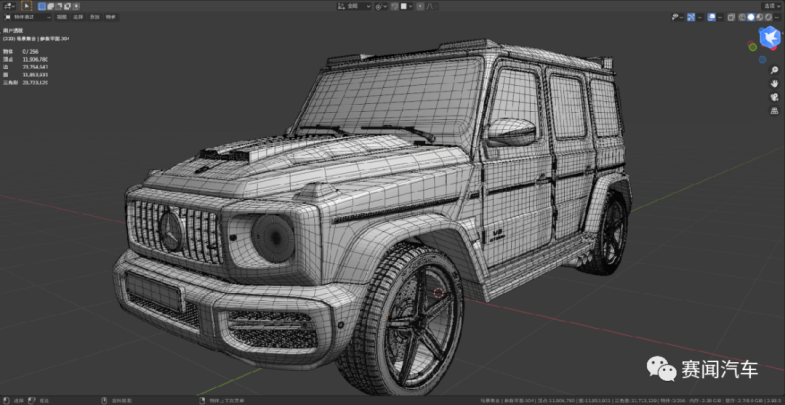Open the editor type selector
The width and height of the screenshot is (785, 405).
click(8, 6)
